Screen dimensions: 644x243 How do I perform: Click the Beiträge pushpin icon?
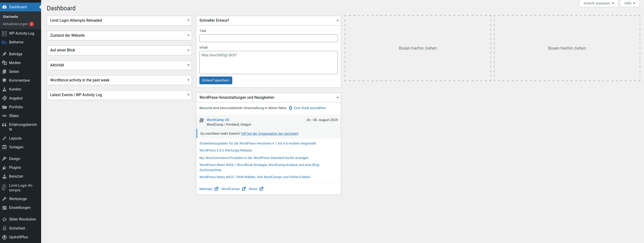(x=4, y=54)
